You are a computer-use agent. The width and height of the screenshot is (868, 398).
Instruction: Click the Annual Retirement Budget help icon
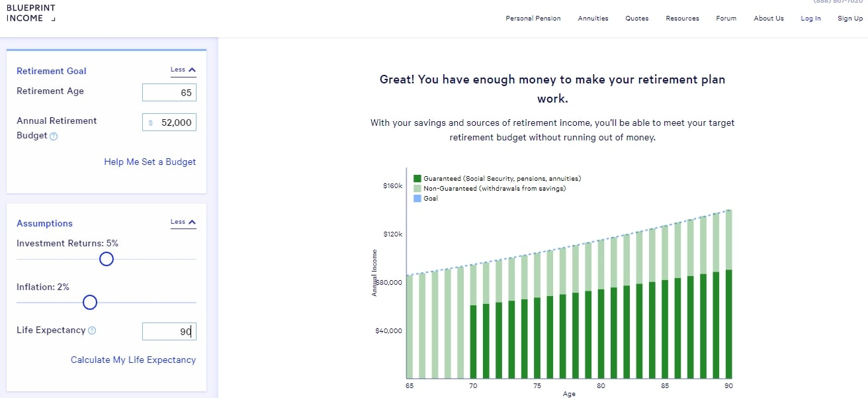click(x=54, y=136)
